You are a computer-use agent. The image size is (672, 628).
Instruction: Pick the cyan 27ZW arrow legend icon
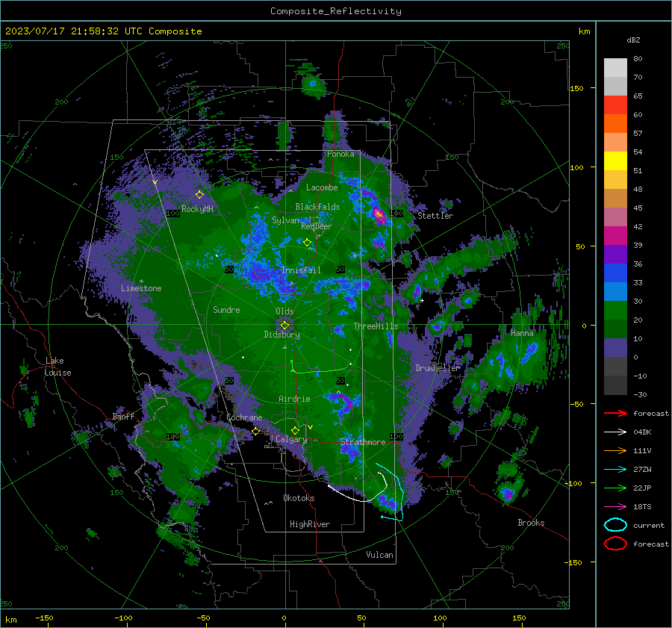(615, 470)
